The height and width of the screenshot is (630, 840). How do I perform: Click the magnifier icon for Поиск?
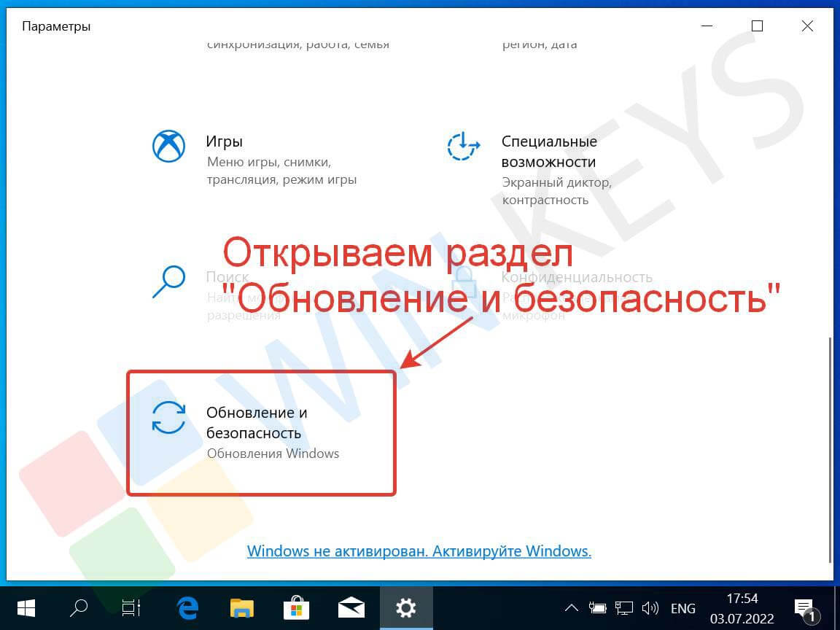pos(168,281)
